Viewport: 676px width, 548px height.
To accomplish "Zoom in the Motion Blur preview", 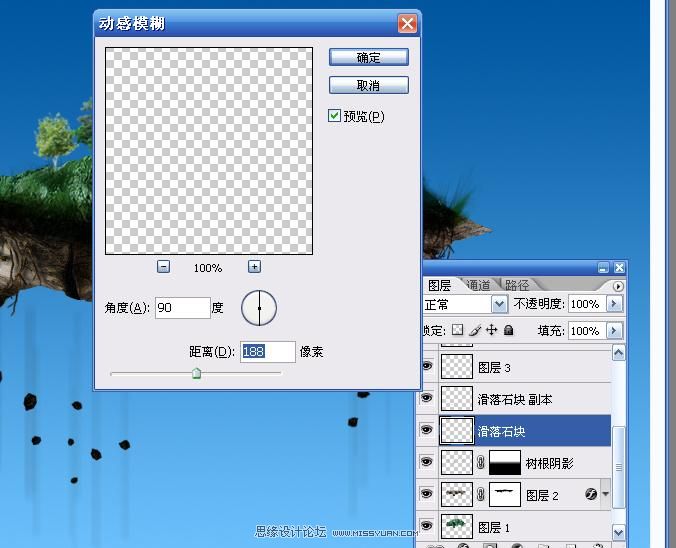I will [254, 267].
